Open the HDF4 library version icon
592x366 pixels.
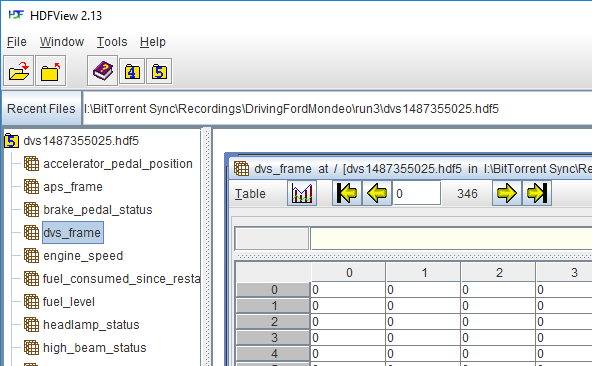click(132, 71)
